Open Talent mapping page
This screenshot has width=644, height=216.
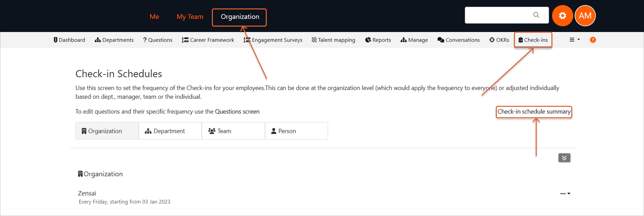point(333,40)
